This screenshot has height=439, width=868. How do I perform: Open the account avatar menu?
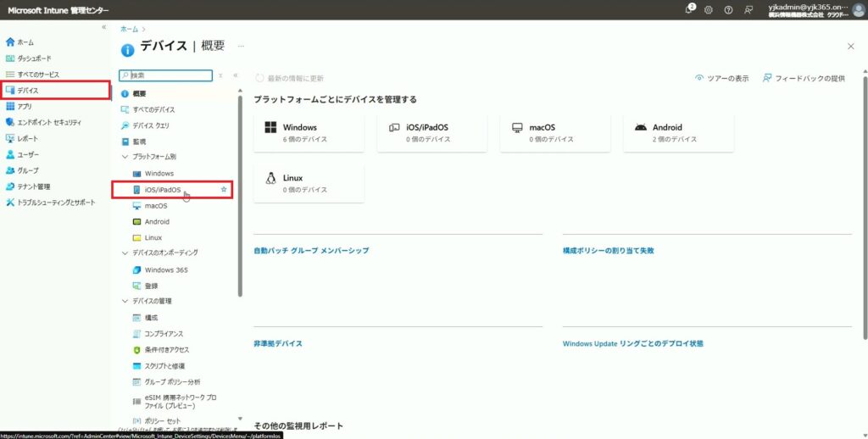click(x=860, y=9)
